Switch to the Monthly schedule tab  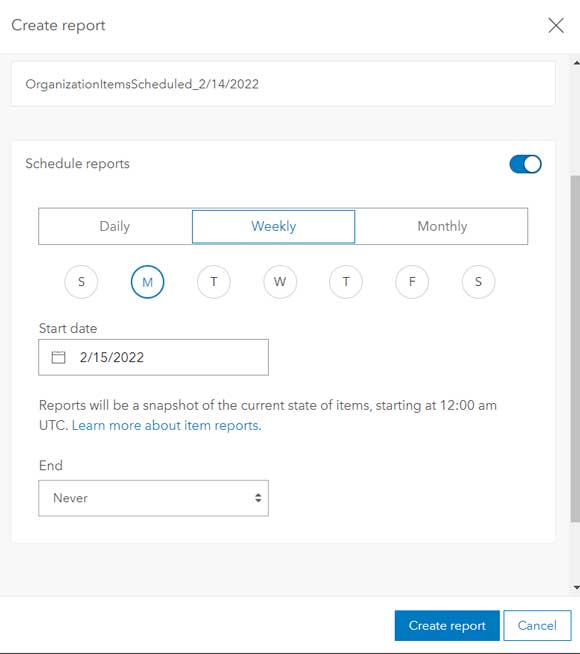(442, 226)
